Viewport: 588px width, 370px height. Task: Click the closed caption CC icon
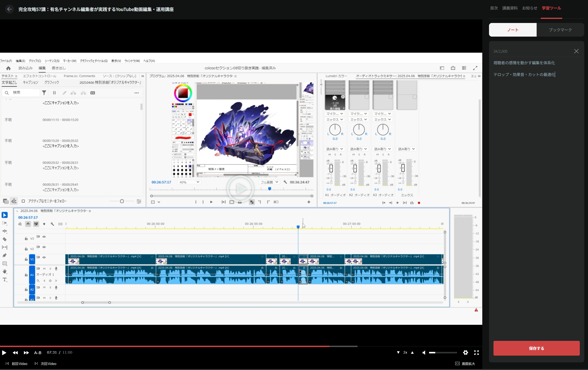92,93
